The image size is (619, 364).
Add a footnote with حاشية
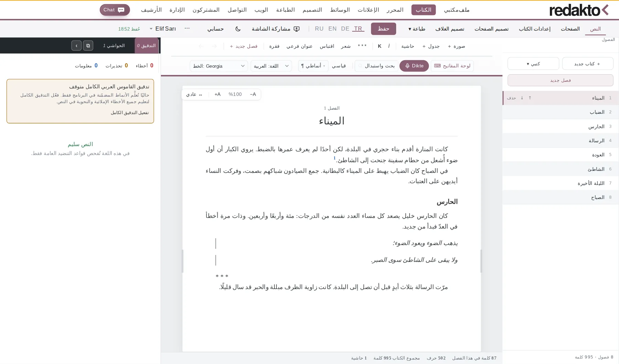pos(408,46)
